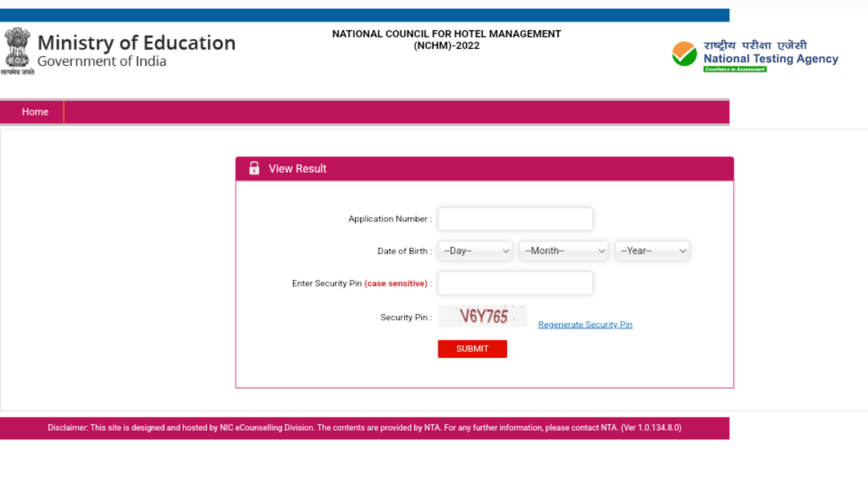Open the Year dropdown list
Image resolution: width=868 pixels, height=488 pixels.
pyautogui.click(x=652, y=251)
